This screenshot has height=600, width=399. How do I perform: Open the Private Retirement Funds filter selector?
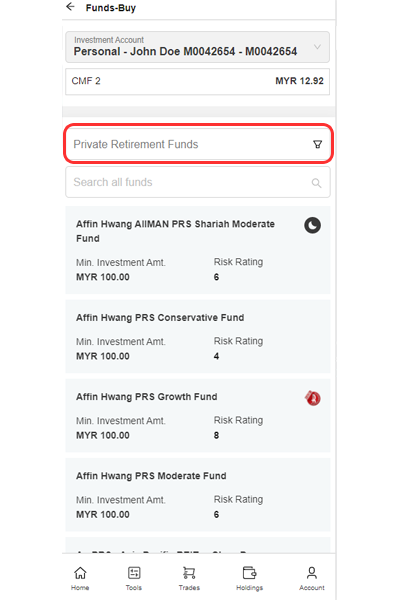(x=198, y=144)
